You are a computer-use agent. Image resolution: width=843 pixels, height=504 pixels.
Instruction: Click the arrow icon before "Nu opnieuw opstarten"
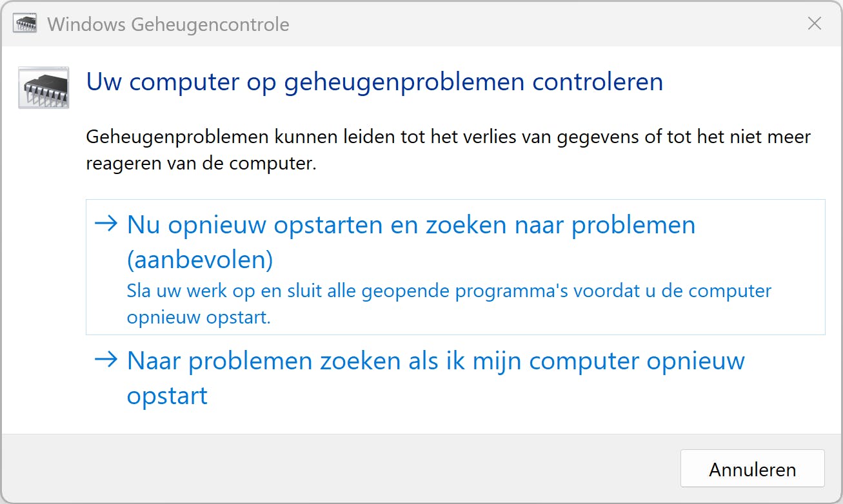point(106,224)
